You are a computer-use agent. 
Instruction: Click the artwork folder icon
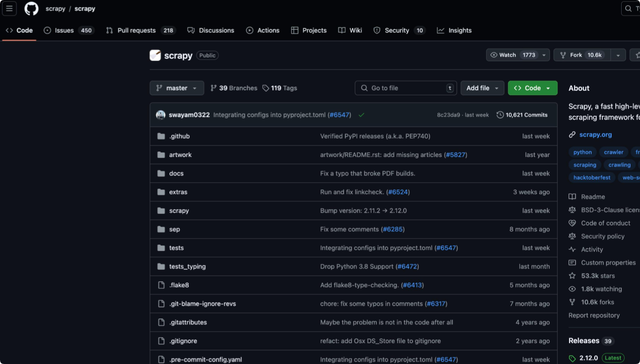[x=161, y=155]
